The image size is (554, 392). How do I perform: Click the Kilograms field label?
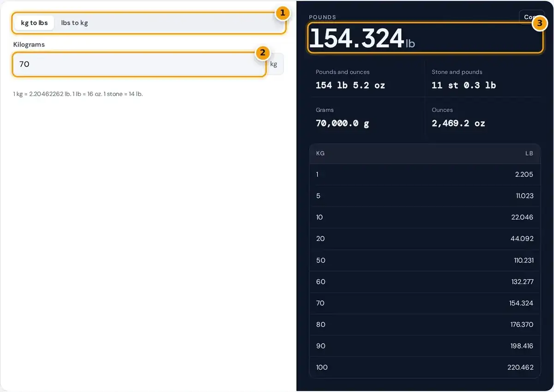[x=29, y=45]
